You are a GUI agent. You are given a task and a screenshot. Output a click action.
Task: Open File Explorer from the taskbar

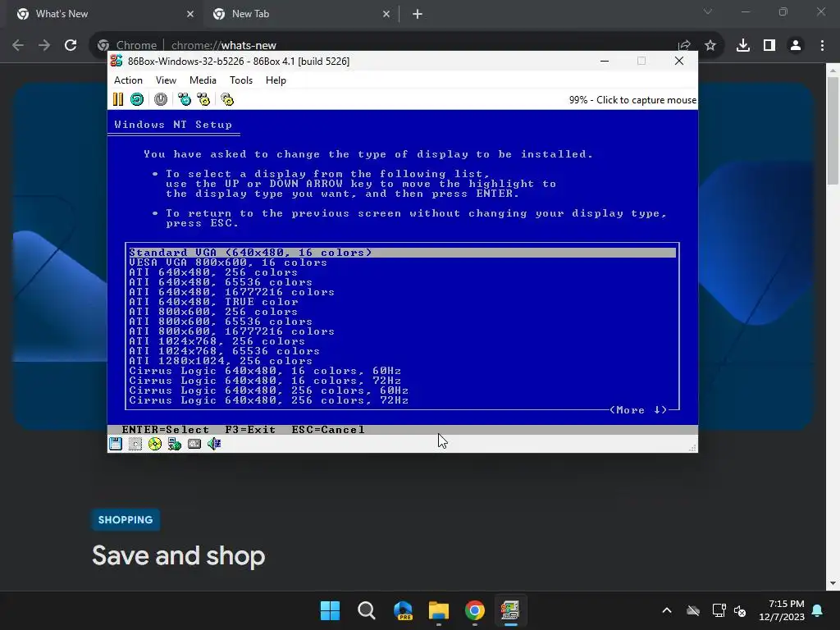pyautogui.click(x=439, y=610)
